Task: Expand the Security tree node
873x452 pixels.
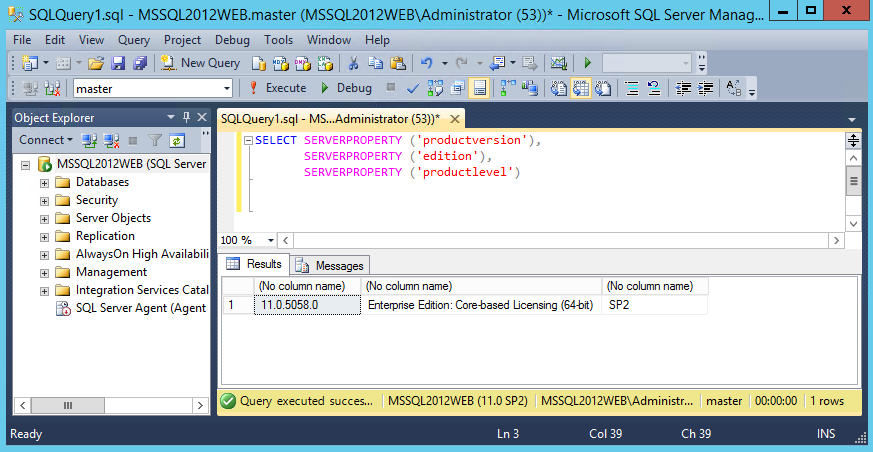Action: [x=44, y=200]
